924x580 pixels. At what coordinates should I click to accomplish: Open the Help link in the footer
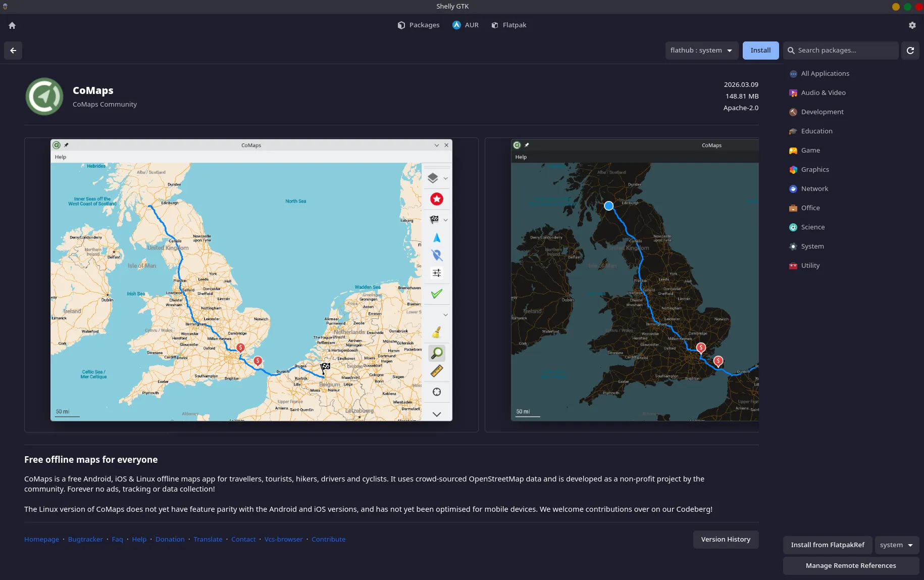(x=139, y=540)
